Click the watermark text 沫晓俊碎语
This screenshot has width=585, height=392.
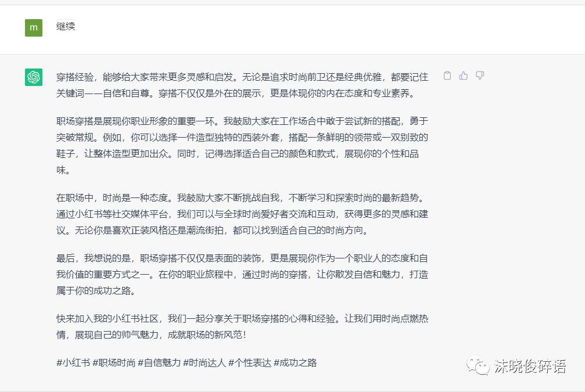(530, 366)
